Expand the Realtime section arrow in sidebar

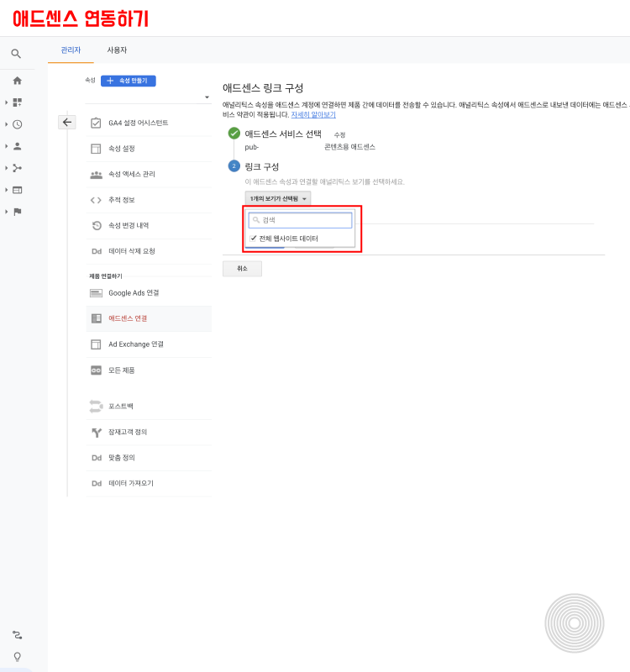[6, 124]
